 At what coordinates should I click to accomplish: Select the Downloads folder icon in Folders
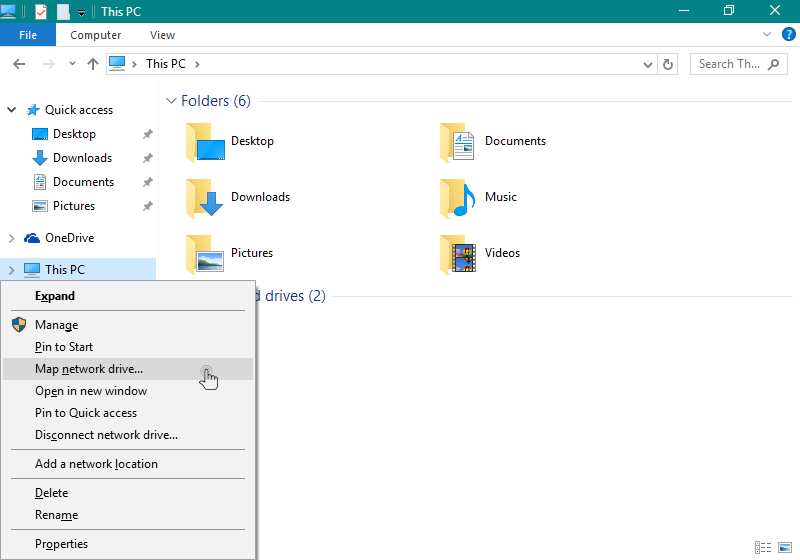pos(205,198)
